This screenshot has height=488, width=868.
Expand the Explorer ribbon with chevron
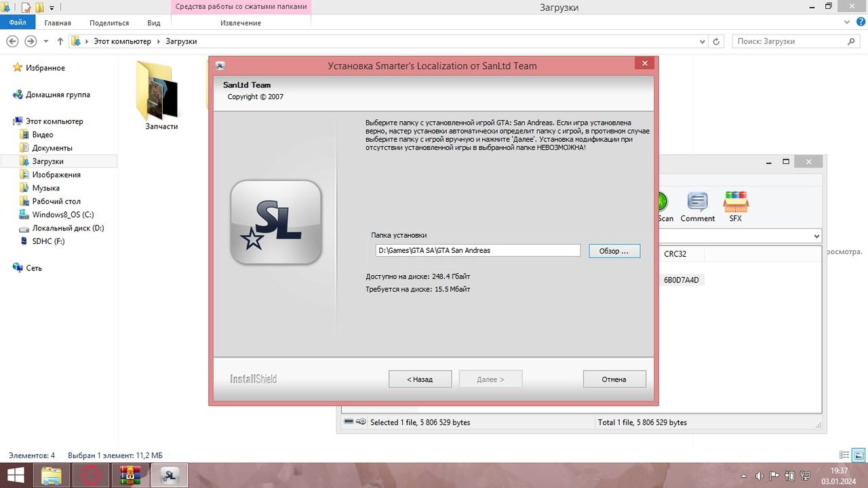pyautogui.click(x=846, y=22)
